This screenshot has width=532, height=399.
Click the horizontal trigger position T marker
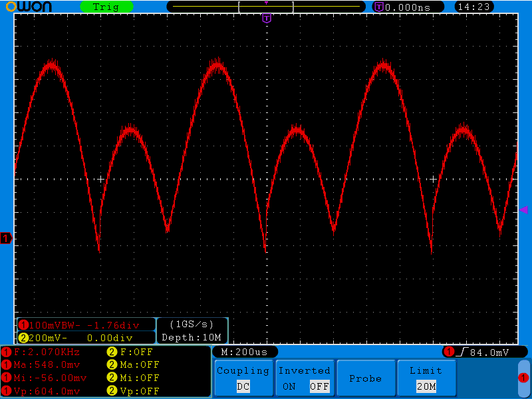pyautogui.click(x=267, y=18)
